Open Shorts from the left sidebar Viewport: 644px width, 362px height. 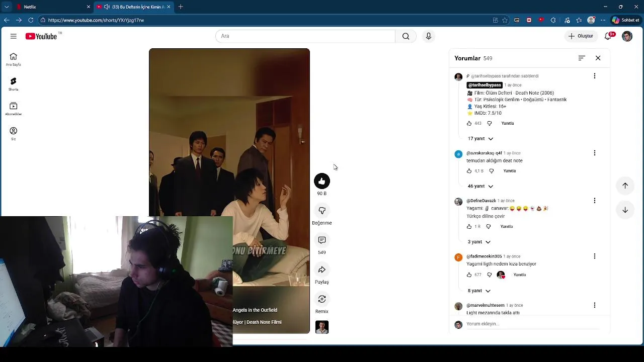point(14,84)
